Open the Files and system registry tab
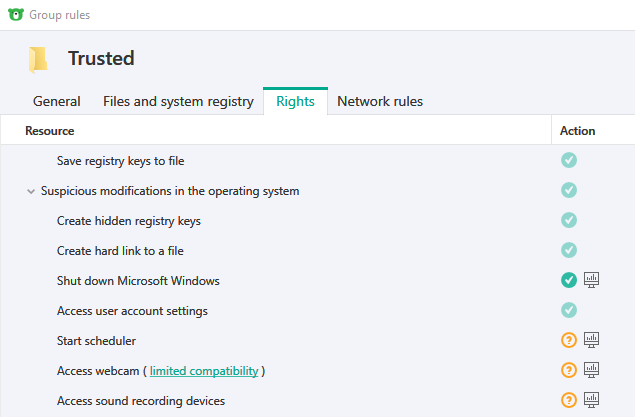 (178, 101)
